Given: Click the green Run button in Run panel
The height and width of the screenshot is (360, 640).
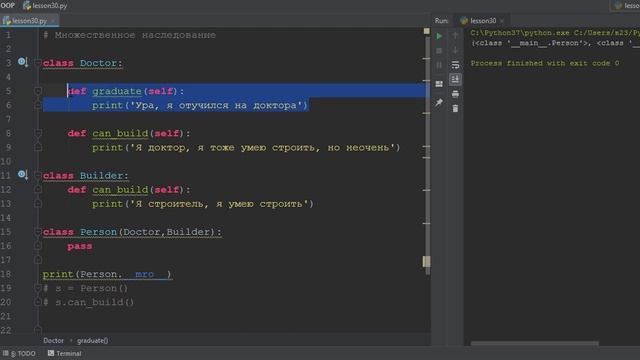Looking at the screenshot, I should (x=439, y=36).
